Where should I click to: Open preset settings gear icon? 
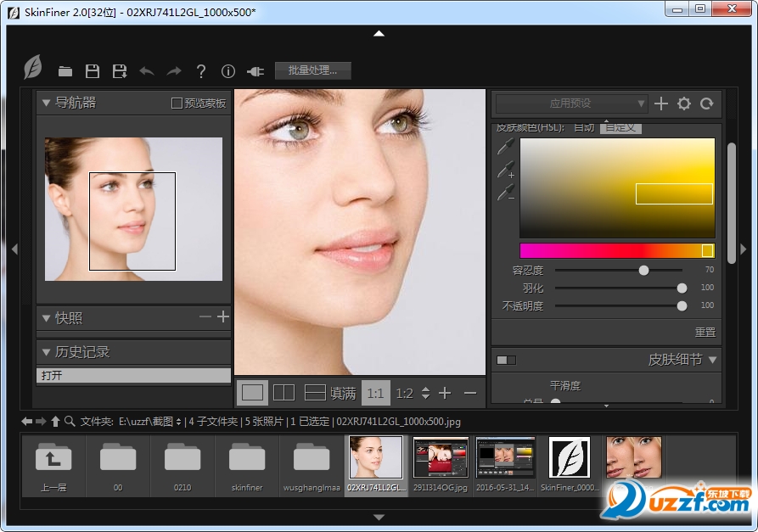pyautogui.click(x=683, y=104)
